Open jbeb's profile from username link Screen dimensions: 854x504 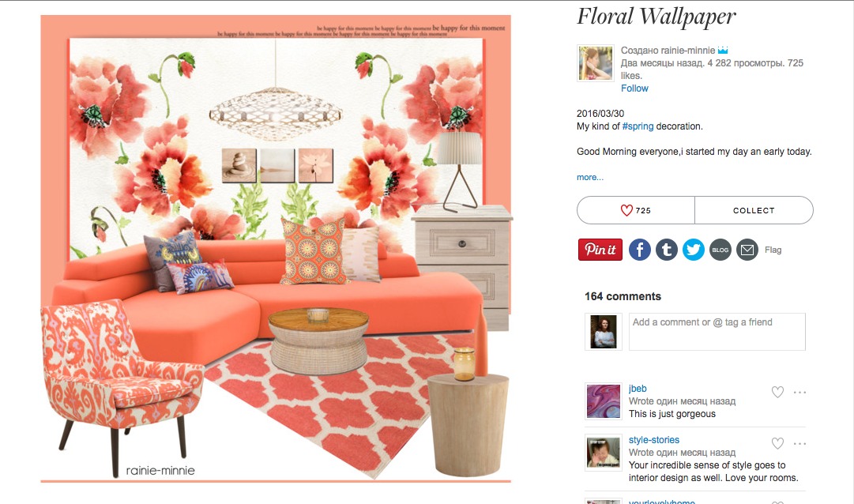(x=638, y=389)
